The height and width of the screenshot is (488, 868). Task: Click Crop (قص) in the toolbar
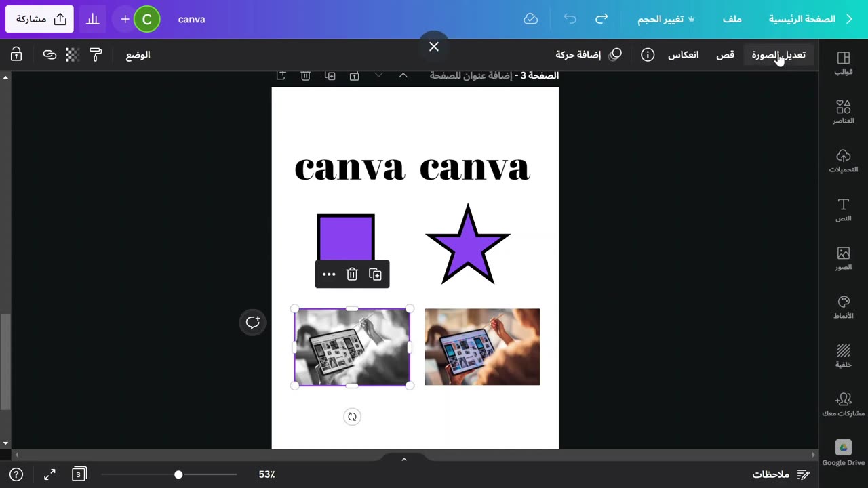click(726, 55)
